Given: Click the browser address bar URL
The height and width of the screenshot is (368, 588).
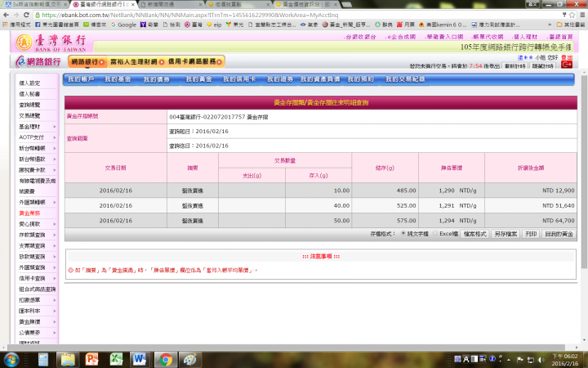Looking at the screenshot, I should [245, 15].
